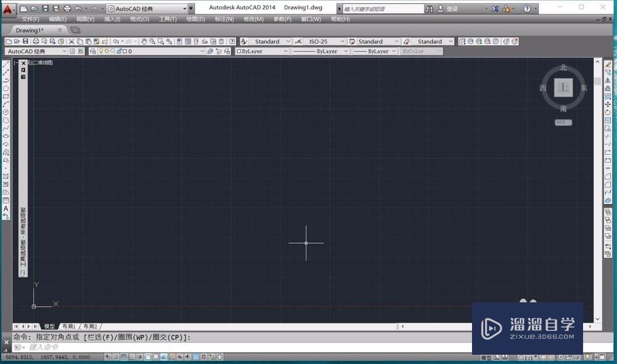
Task: Click the Save icon in standard toolbar
Action: click(x=25, y=41)
